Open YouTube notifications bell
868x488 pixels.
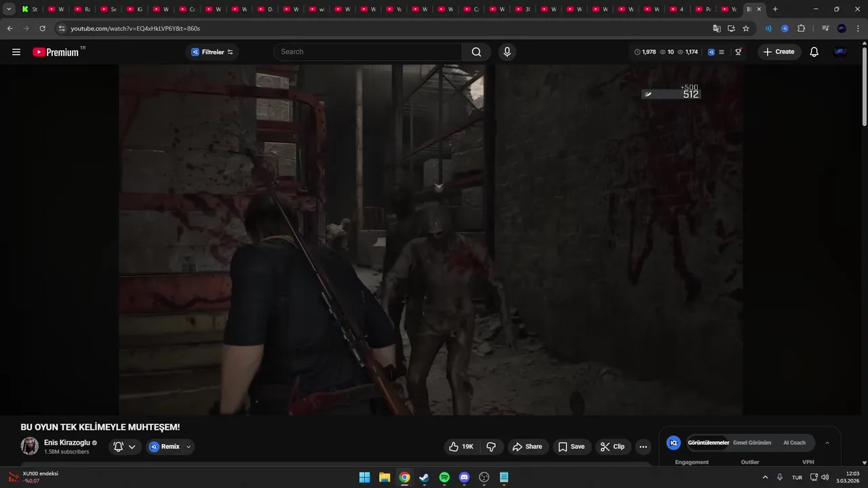pos(814,52)
